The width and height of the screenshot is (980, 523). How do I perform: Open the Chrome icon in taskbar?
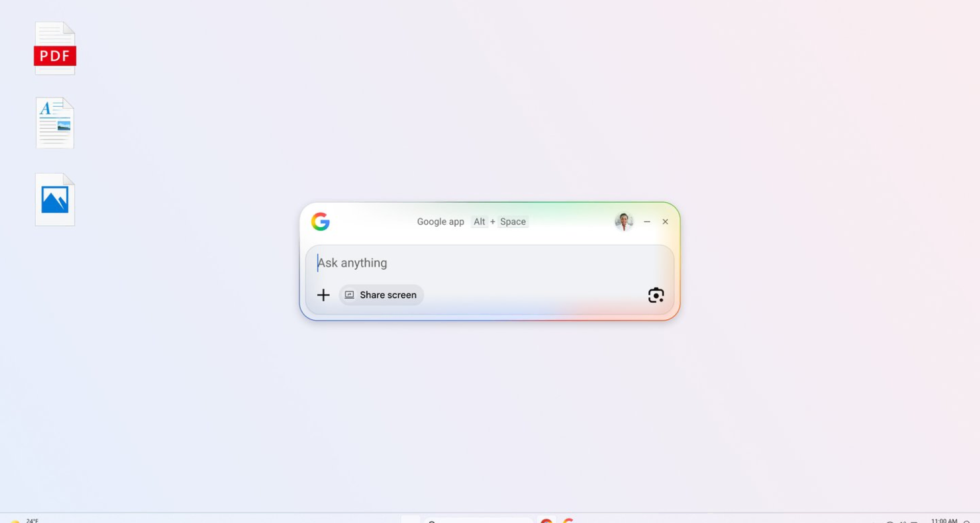point(547,520)
